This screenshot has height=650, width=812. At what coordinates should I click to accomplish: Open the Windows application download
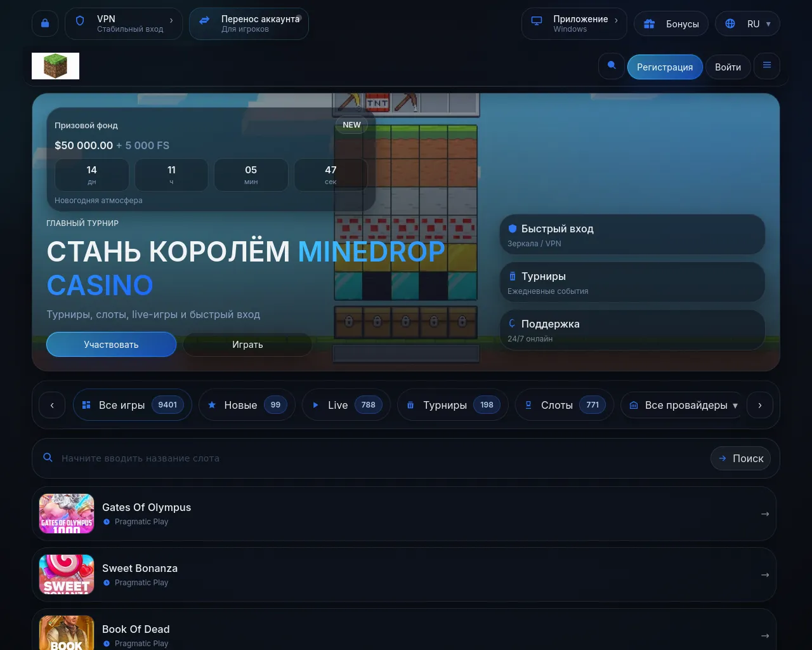coord(574,23)
